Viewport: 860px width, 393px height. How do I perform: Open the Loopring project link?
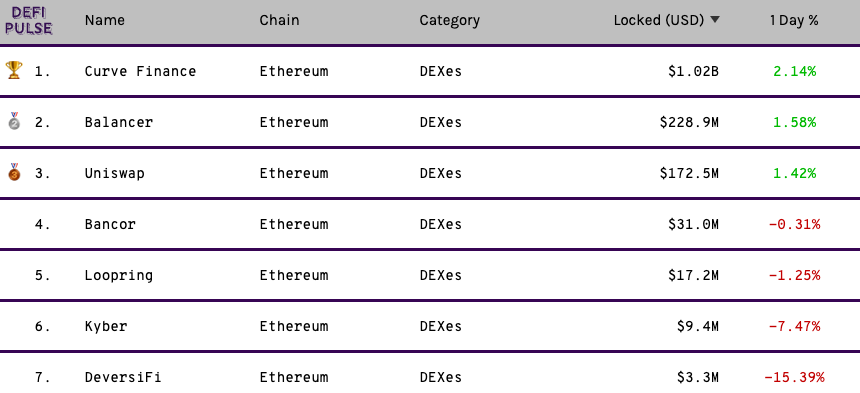click(x=118, y=276)
